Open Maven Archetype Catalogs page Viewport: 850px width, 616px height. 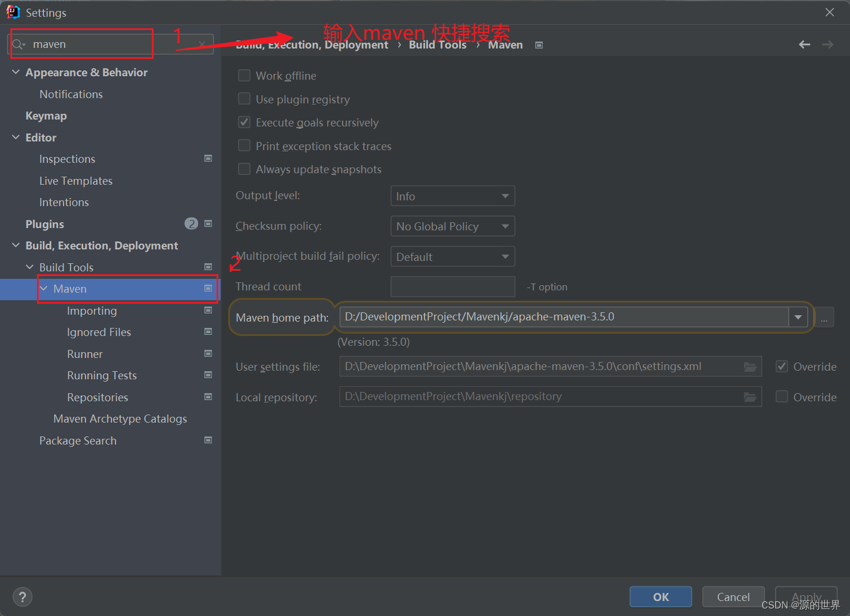point(120,419)
